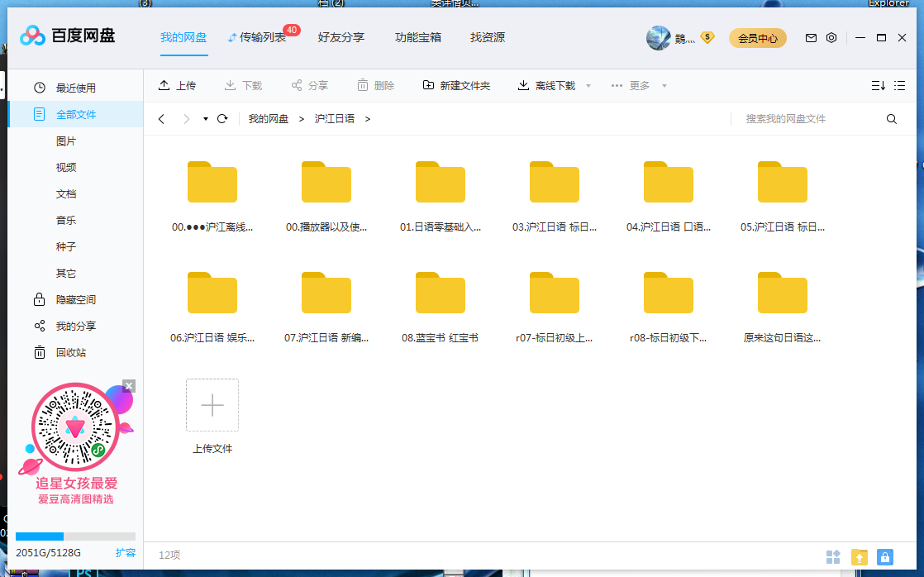Select folder 03.沪江日语 标日...
The image size is (924, 577).
pos(555,197)
